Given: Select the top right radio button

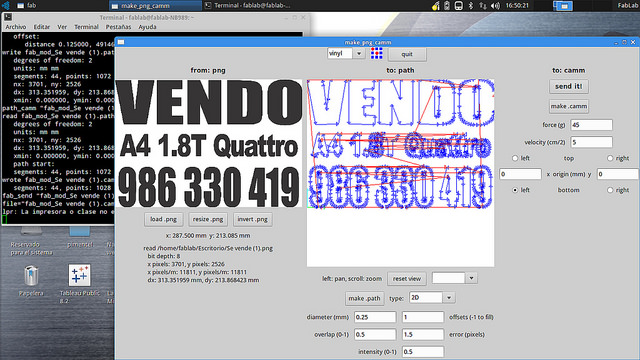Looking at the screenshot, I should point(610,158).
